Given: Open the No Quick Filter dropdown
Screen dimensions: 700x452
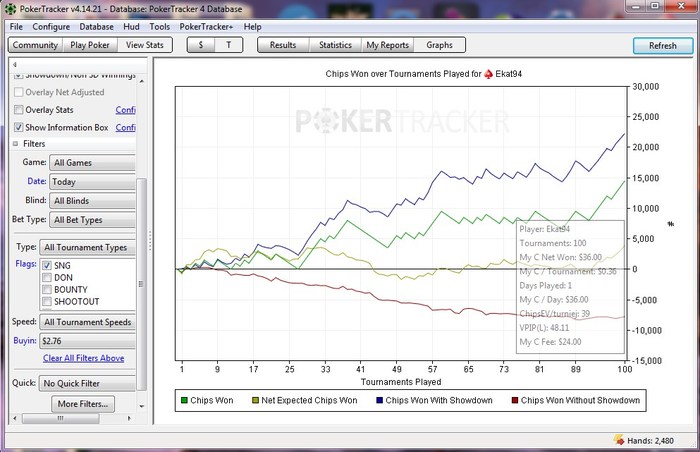Looking at the screenshot, I should coord(88,383).
